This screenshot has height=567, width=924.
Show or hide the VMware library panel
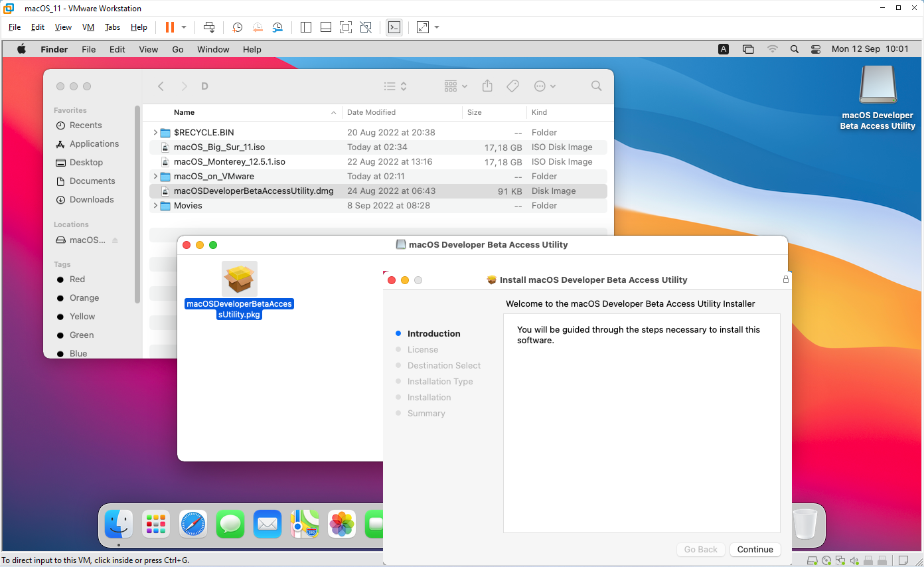point(306,27)
